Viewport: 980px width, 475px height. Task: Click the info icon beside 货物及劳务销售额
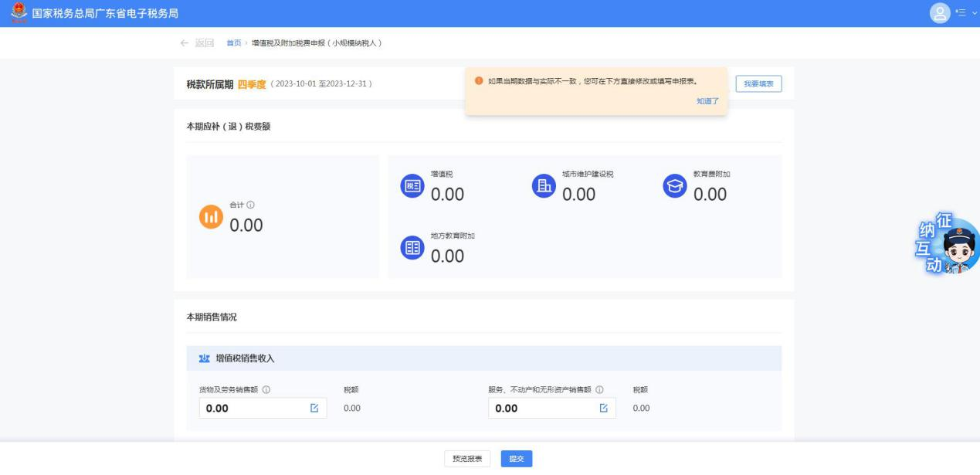click(x=266, y=389)
